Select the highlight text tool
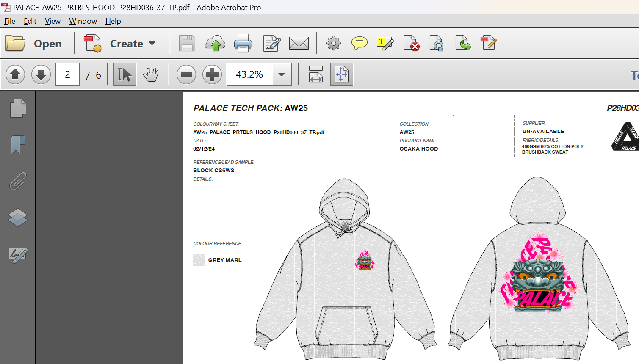This screenshot has height=364, width=639. [x=385, y=43]
